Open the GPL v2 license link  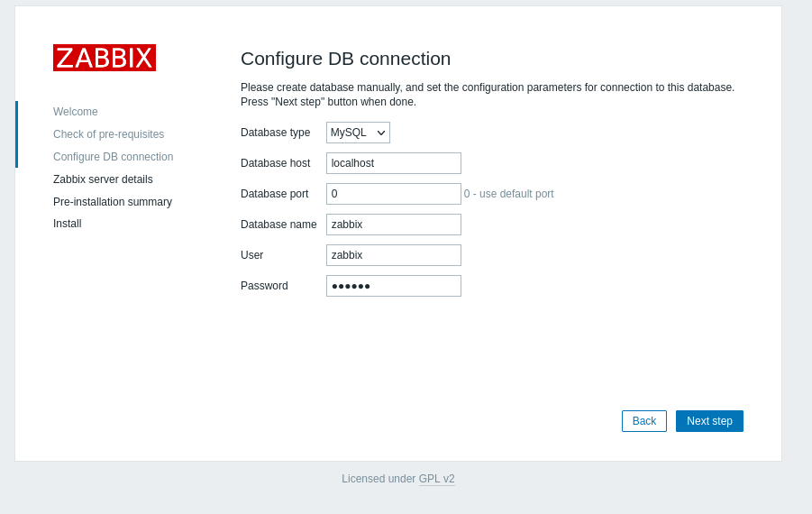coord(436,479)
